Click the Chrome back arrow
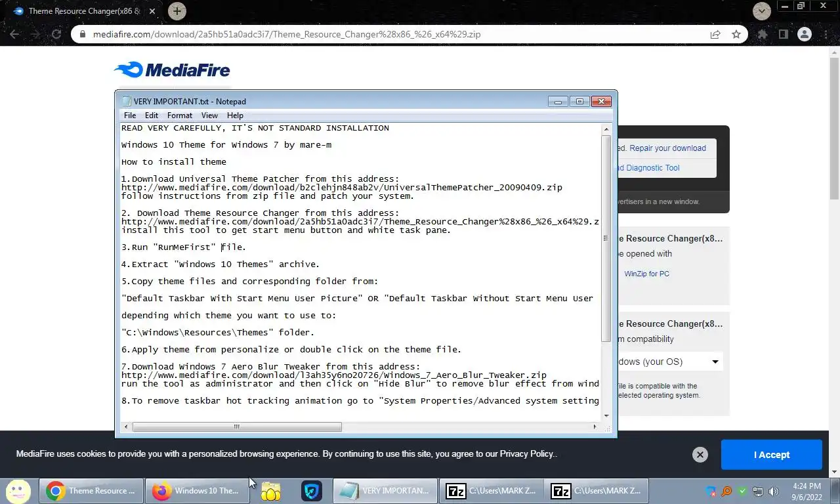The height and width of the screenshot is (504, 840). (14, 34)
